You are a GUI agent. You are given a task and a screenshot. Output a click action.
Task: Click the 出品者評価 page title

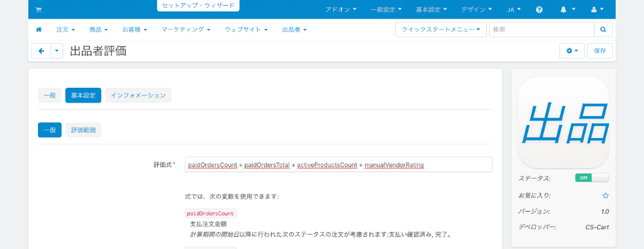[x=98, y=51]
